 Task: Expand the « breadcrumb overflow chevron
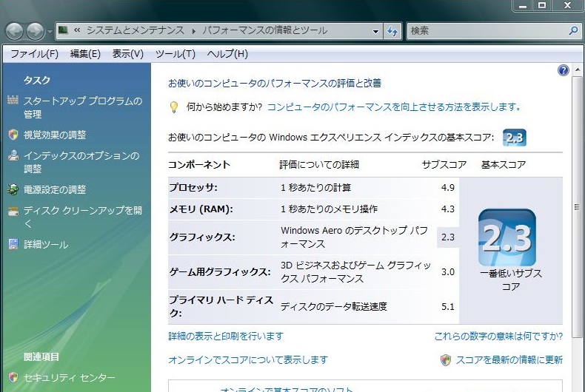(77, 30)
